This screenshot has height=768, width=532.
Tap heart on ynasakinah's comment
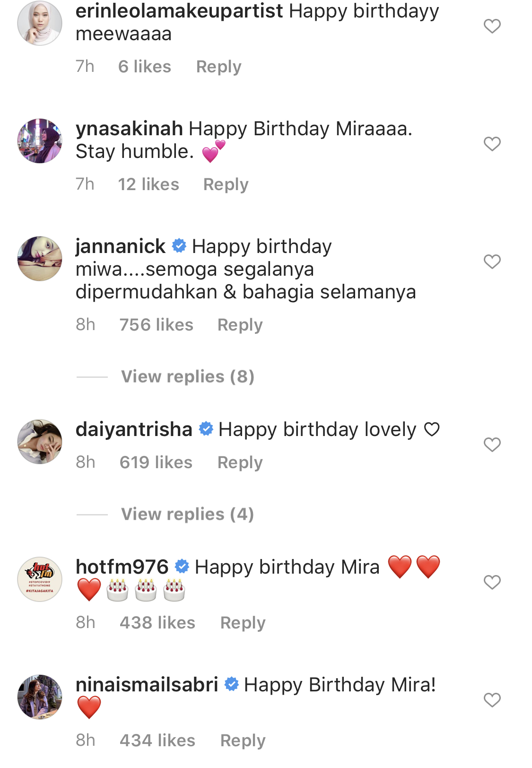click(492, 144)
